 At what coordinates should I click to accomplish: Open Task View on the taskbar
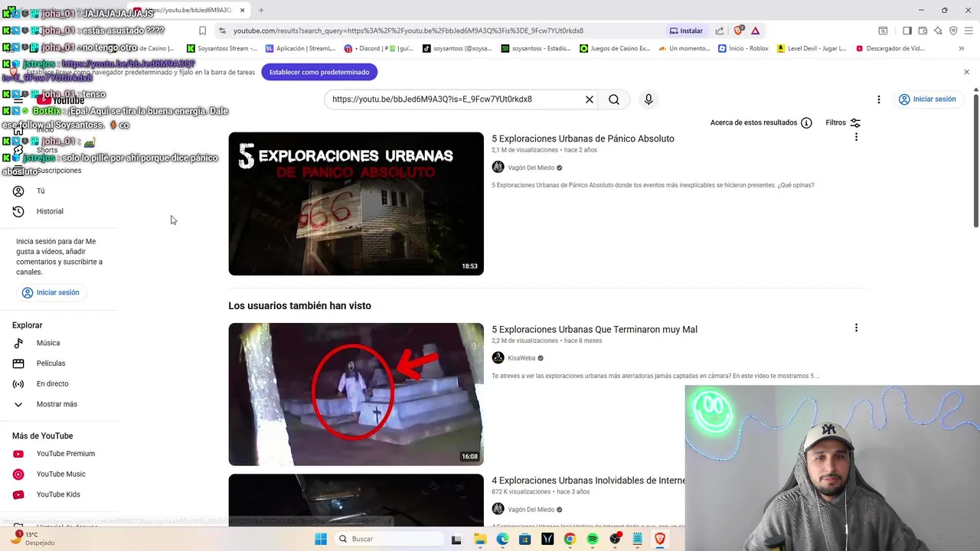click(456, 540)
